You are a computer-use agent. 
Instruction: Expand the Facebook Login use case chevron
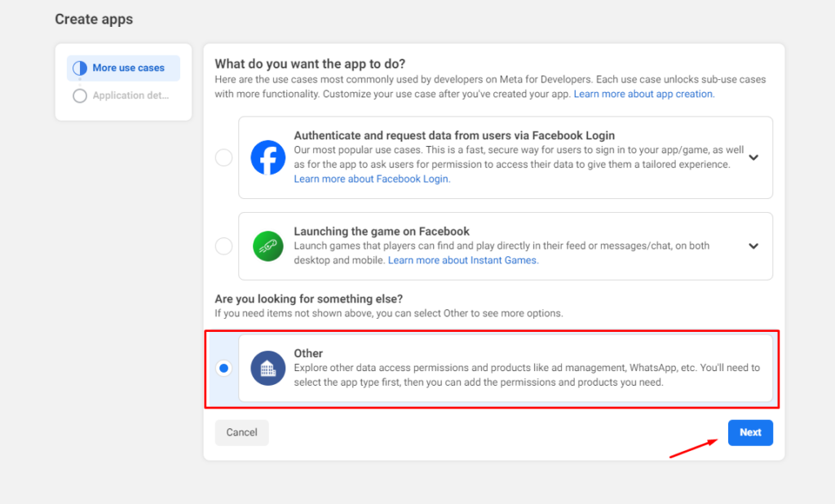[x=753, y=157]
